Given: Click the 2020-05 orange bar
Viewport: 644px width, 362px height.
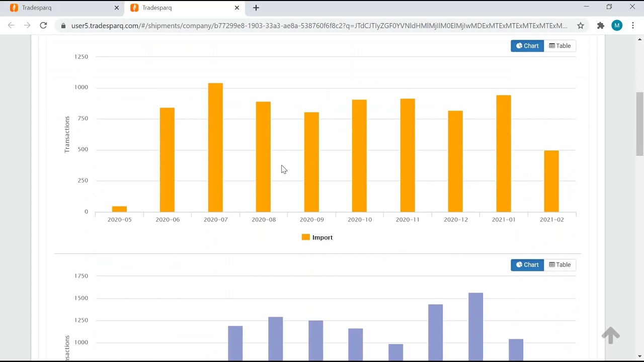Looking at the screenshot, I should pos(119,209).
